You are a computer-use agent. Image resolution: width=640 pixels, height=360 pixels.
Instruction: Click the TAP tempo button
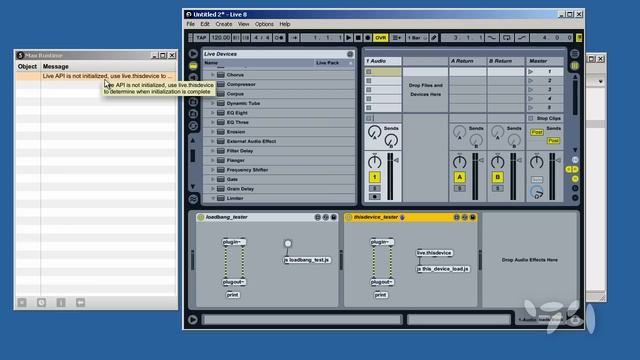[x=201, y=38]
